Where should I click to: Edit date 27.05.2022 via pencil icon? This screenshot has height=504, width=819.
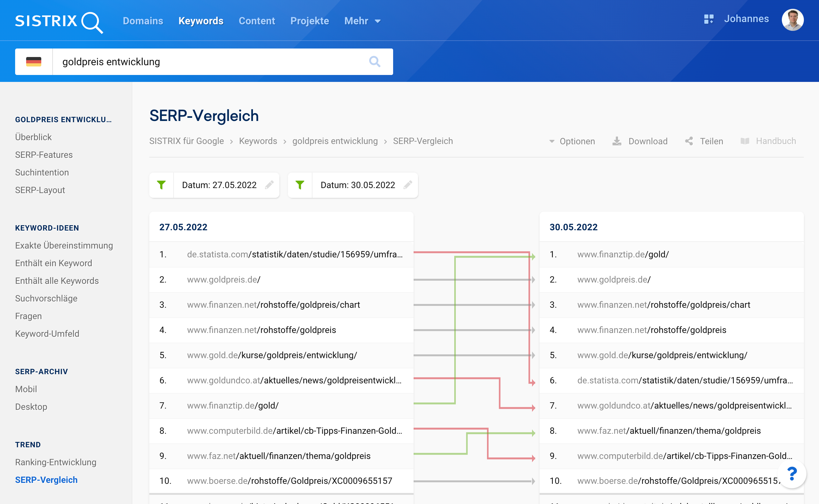pyautogui.click(x=269, y=185)
